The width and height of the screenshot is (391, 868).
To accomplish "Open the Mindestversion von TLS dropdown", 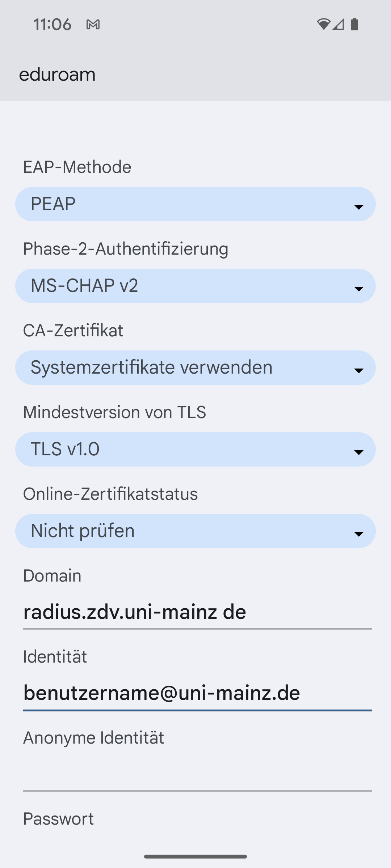I will pos(195,450).
